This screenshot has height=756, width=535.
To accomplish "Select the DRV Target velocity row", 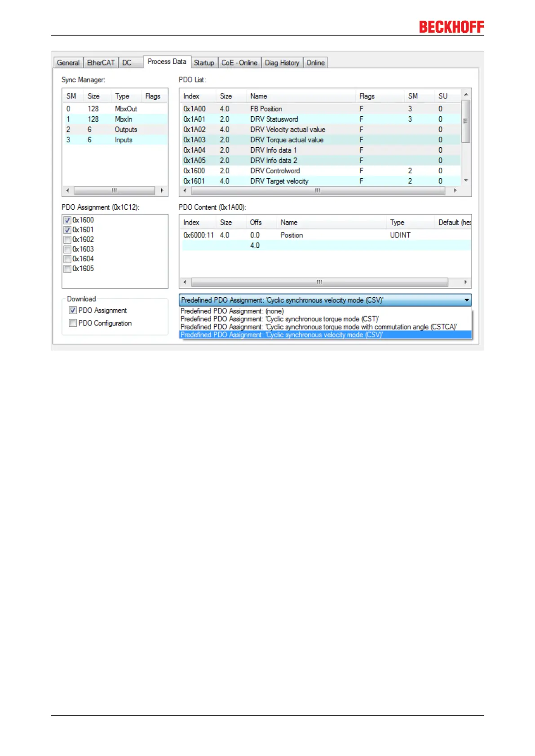I will click(x=320, y=181).
